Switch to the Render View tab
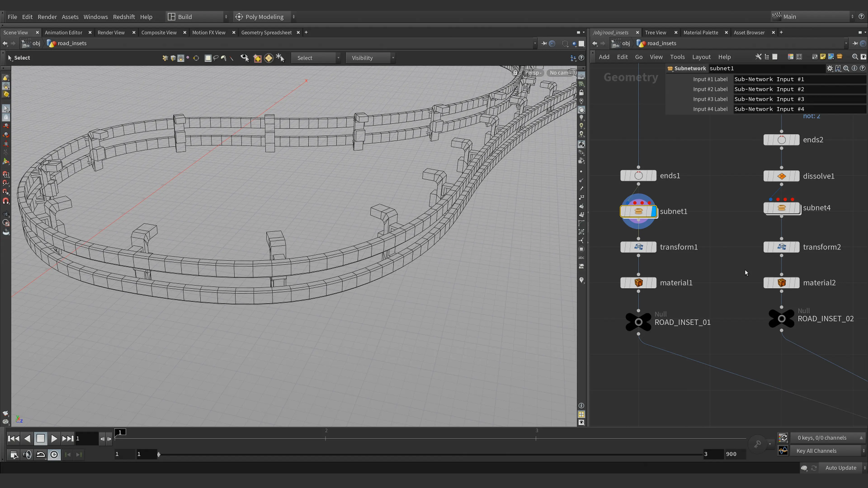Screen dimensions: 868x488 coord(111,33)
